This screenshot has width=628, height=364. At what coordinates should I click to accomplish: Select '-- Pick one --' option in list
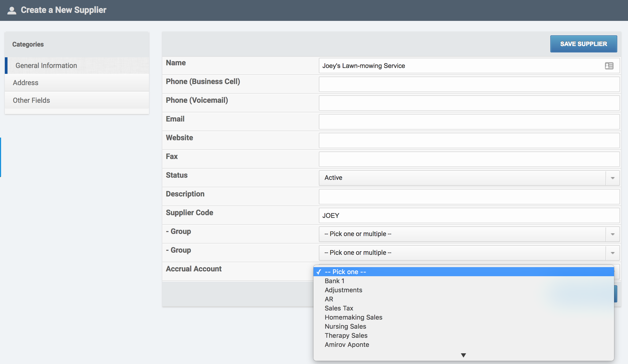[463, 272]
